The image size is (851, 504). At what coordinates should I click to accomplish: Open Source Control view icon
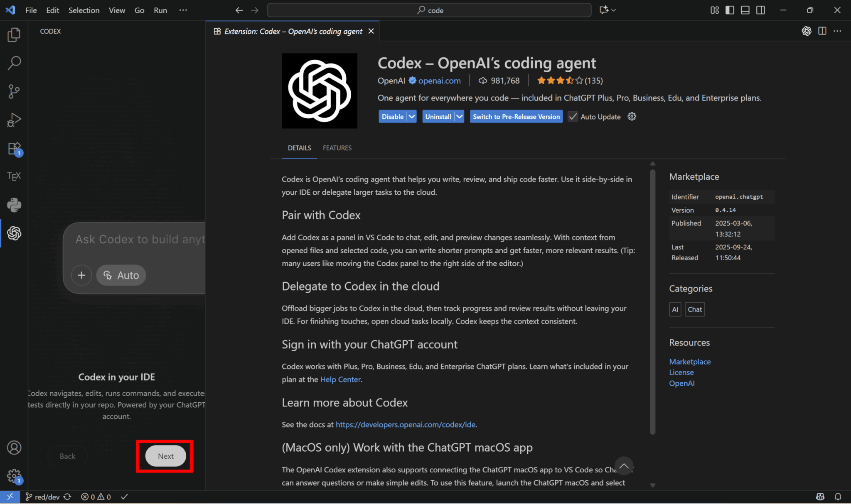pyautogui.click(x=14, y=91)
